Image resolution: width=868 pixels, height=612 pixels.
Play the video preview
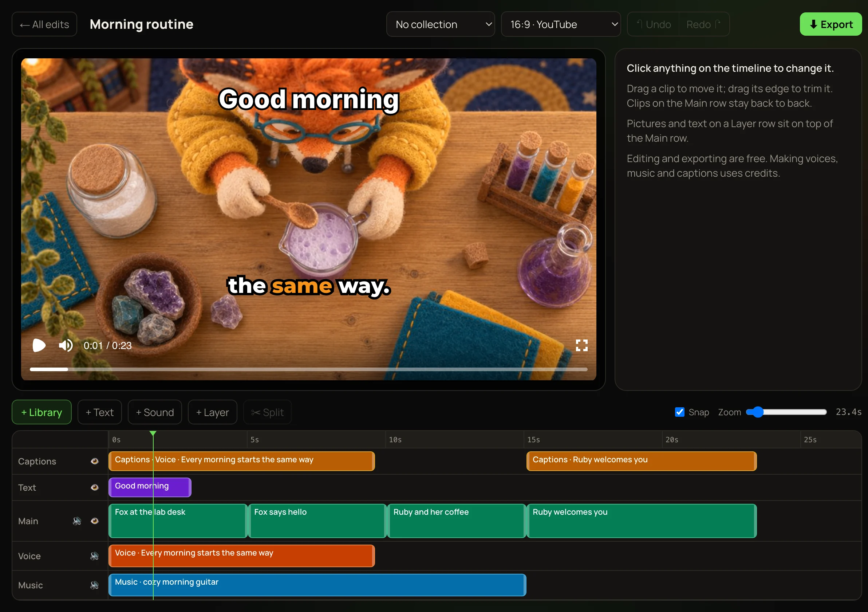point(39,345)
